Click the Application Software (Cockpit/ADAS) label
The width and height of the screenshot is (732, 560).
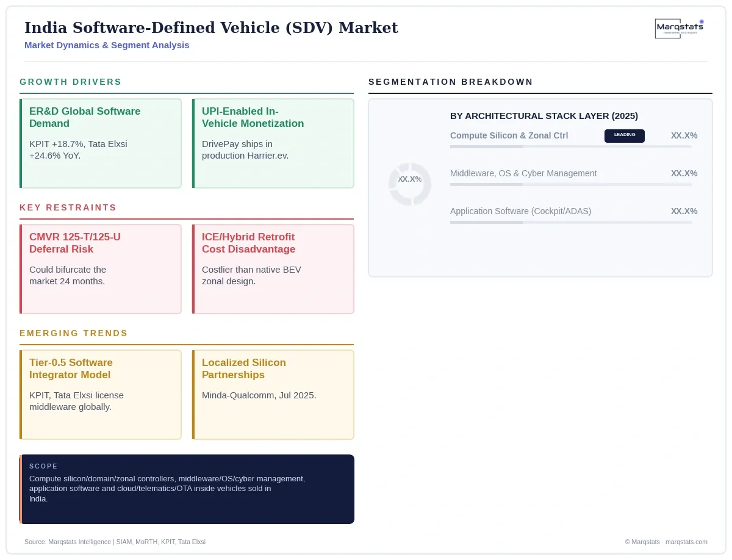tap(521, 211)
